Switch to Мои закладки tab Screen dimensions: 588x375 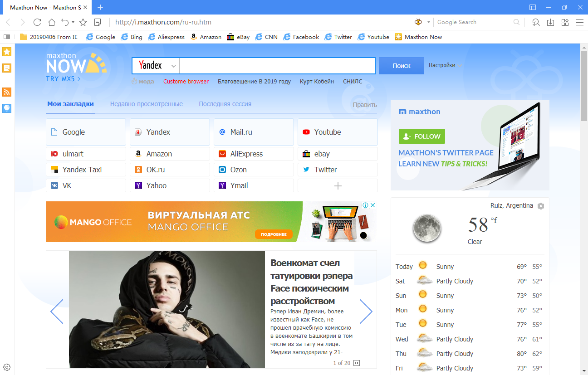[70, 104]
